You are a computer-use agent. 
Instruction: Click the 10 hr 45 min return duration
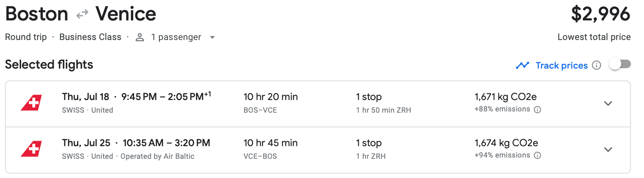[x=271, y=143]
